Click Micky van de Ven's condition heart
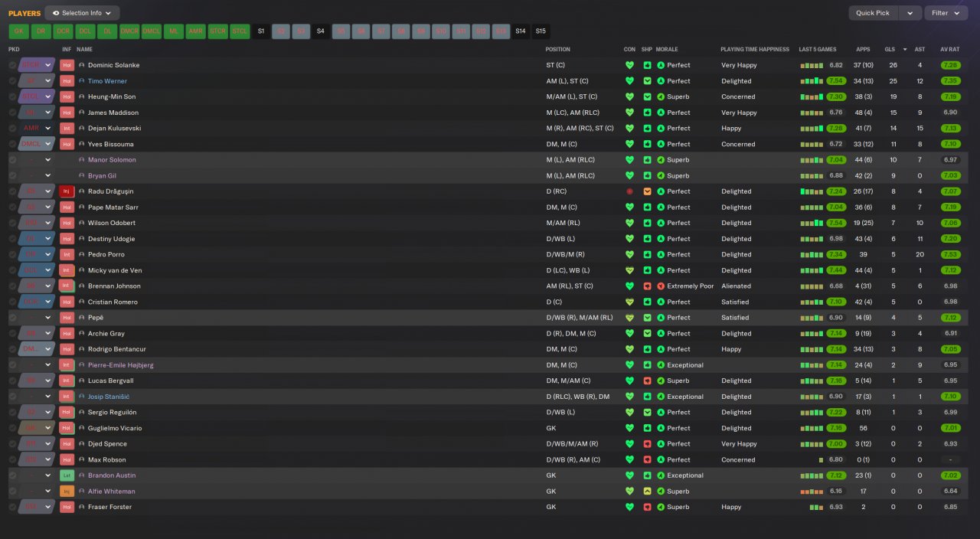Screen dimensions: 980x539 pos(629,270)
